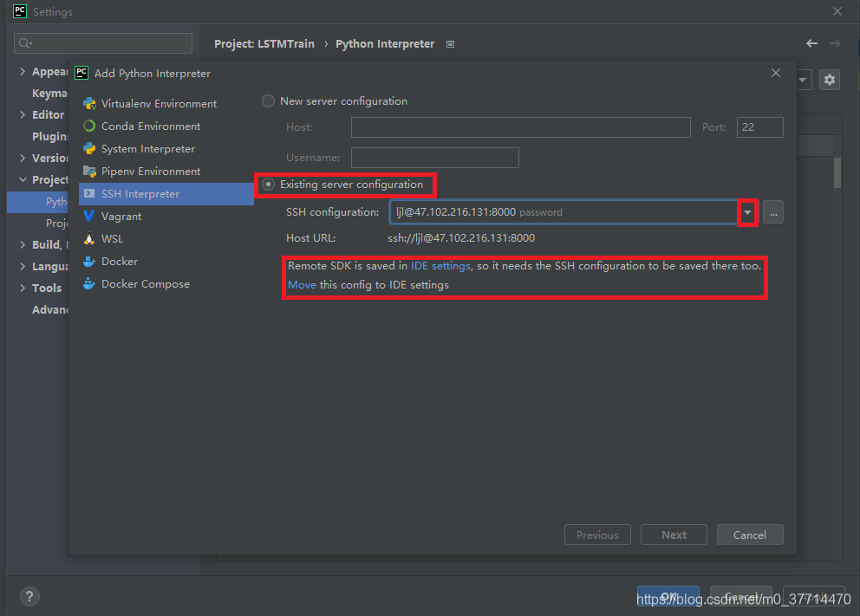Choose Docker Compose from environment list

pyautogui.click(x=145, y=284)
